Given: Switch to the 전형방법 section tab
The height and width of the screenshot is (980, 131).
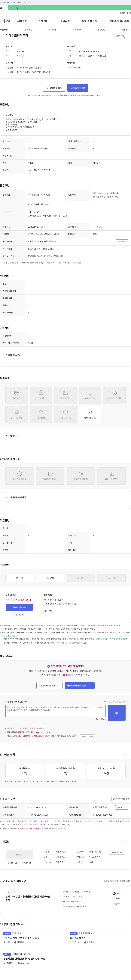Looking at the screenshot, I should pos(101,30).
